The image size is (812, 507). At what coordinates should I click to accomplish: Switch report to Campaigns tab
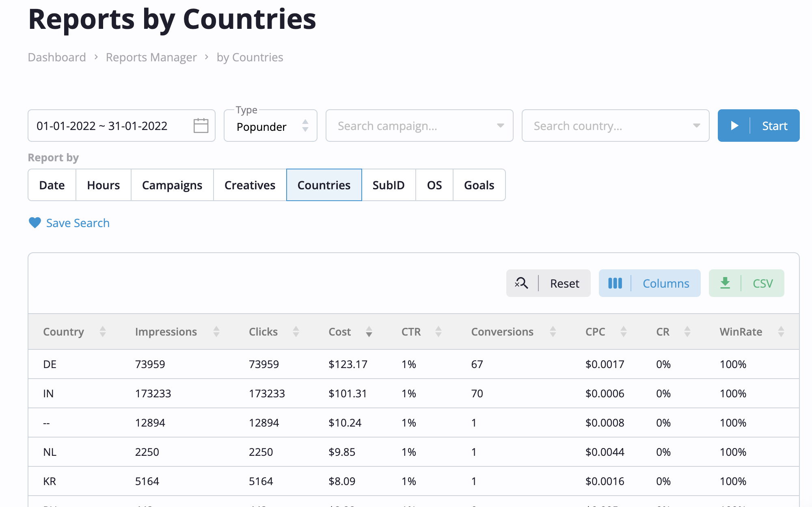[x=172, y=185]
